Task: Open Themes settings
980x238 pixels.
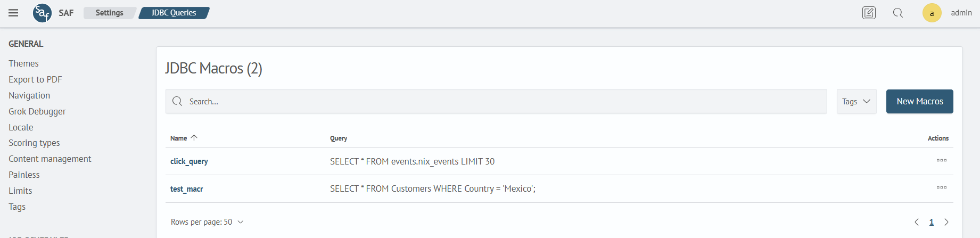Action: tap(23, 63)
